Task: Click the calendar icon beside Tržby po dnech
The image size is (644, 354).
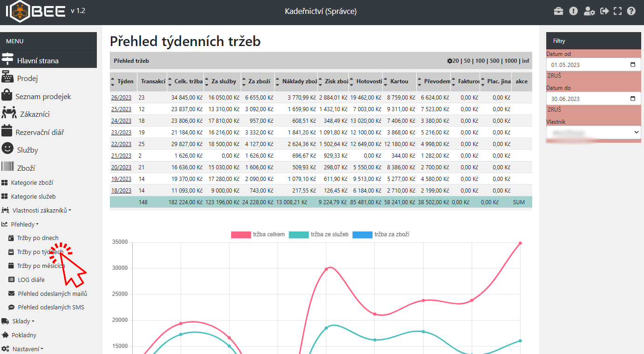Action: click(11, 238)
